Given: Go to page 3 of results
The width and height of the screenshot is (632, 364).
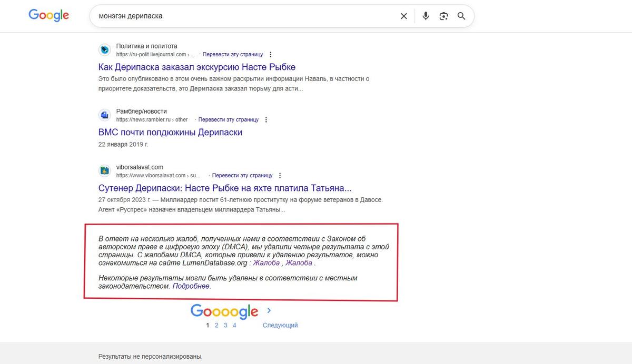Looking at the screenshot, I should [x=225, y=325].
